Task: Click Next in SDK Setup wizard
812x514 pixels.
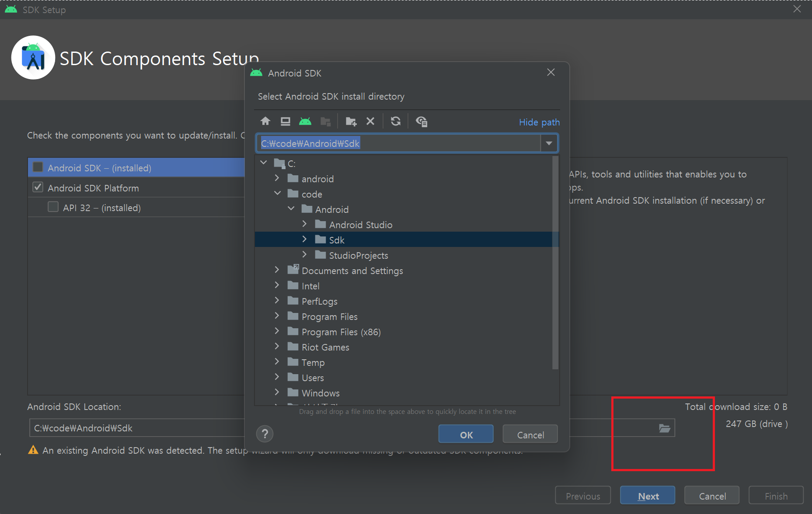Action: click(648, 496)
